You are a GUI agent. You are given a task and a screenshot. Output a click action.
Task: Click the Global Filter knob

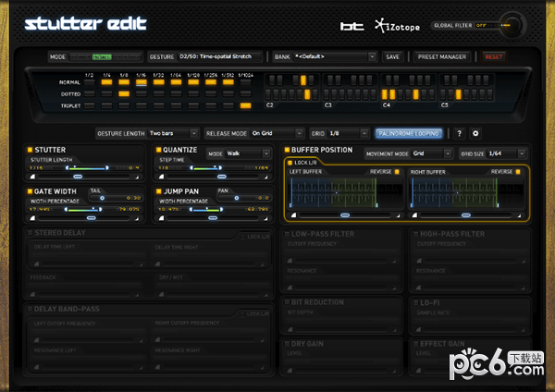pos(512,26)
